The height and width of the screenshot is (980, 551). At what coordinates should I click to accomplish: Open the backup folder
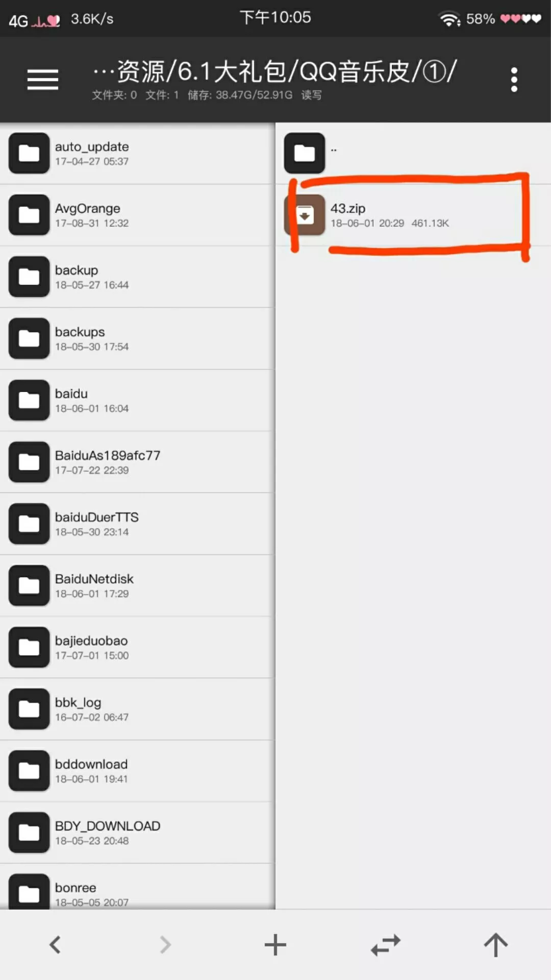point(137,277)
